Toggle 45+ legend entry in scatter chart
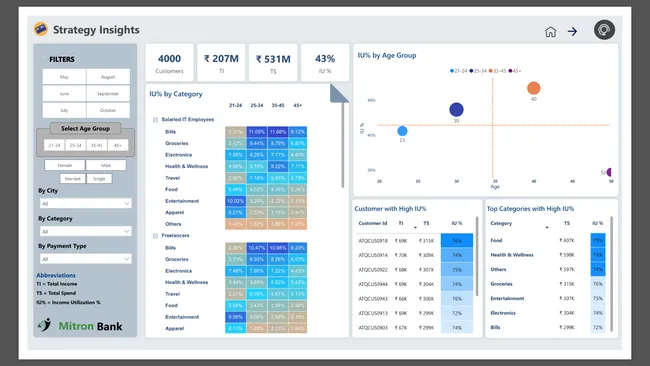This screenshot has height=366, width=650. click(514, 71)
